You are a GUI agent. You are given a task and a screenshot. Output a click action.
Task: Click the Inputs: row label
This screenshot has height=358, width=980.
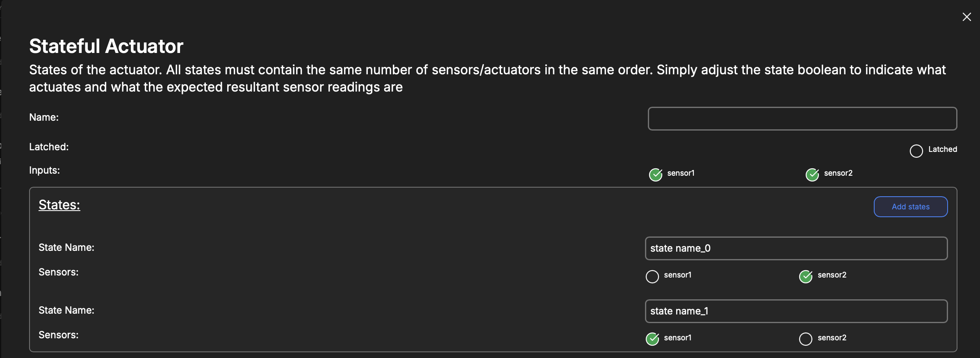44,170
